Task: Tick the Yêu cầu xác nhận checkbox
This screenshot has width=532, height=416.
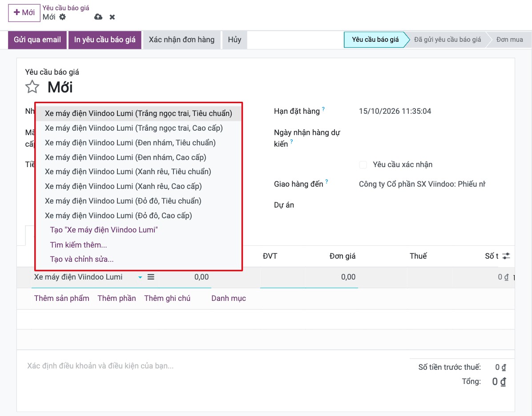Action: pos(363,165)
